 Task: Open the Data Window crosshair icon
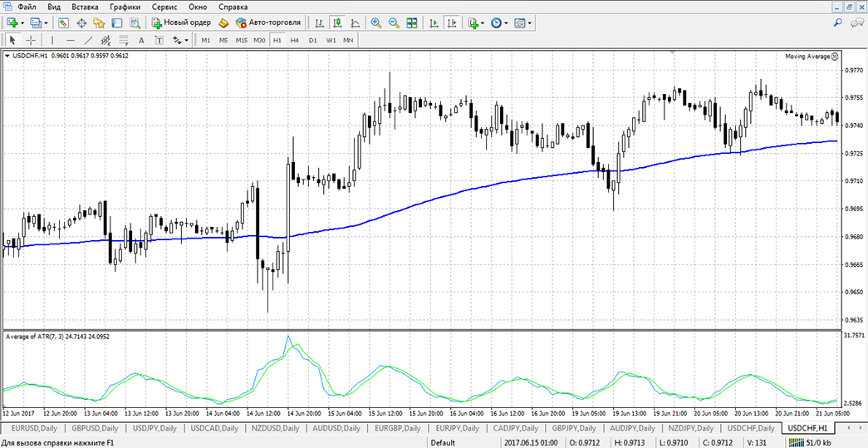point(81,22)
